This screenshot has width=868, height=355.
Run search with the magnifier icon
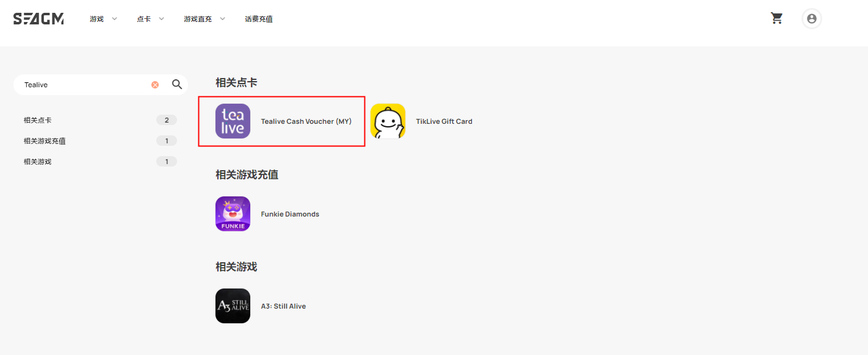pos(177,85)
